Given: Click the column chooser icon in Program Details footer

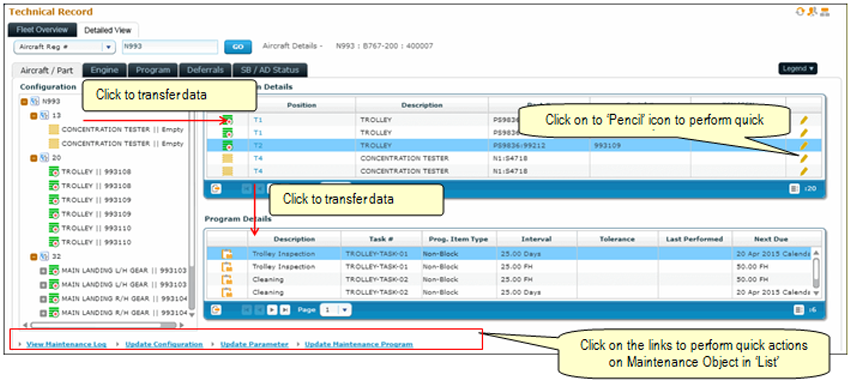Looking at the screenshot, I should click(799, 310).
